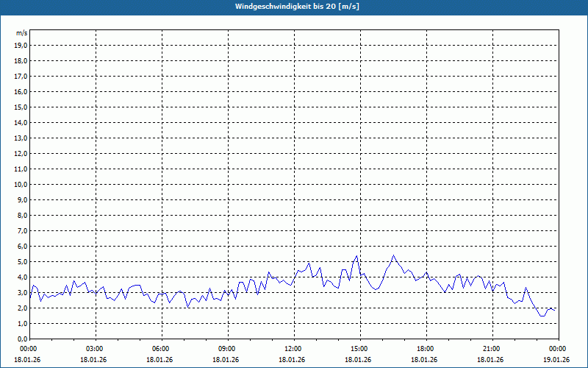Click the 21:00 time axis marker
Screen dimensions: 588x368
pos(492,349)
